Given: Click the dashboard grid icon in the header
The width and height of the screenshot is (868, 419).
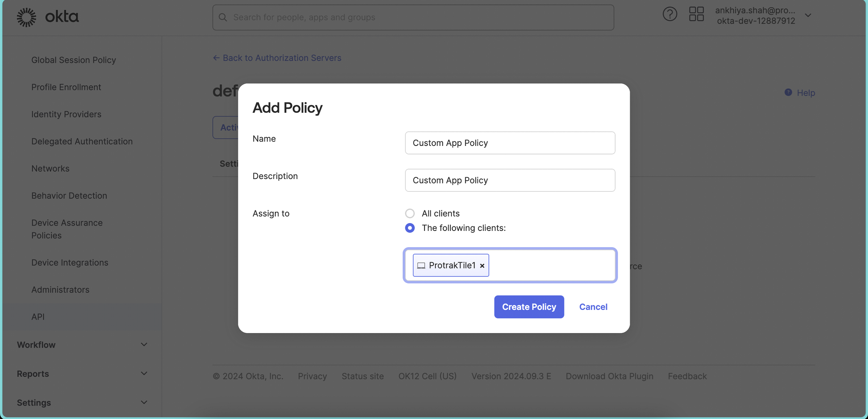Looking at the screenshot, I should point(696,14).
